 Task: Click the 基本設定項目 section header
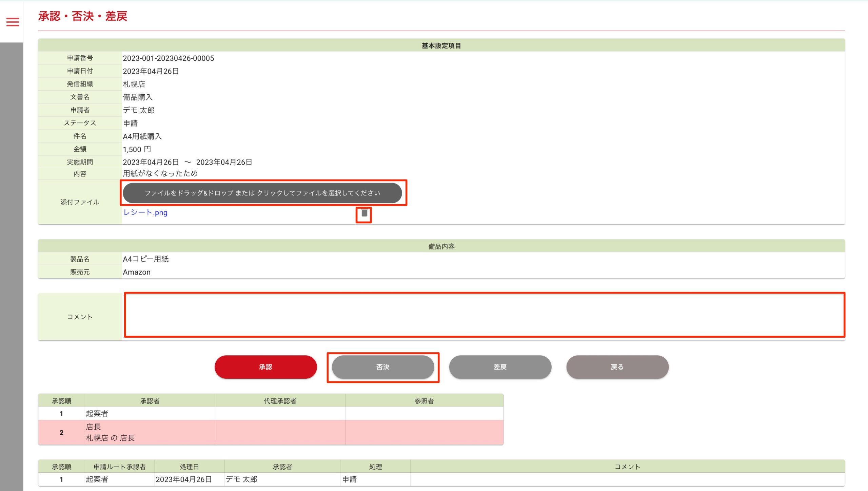[x=441, y=46]
